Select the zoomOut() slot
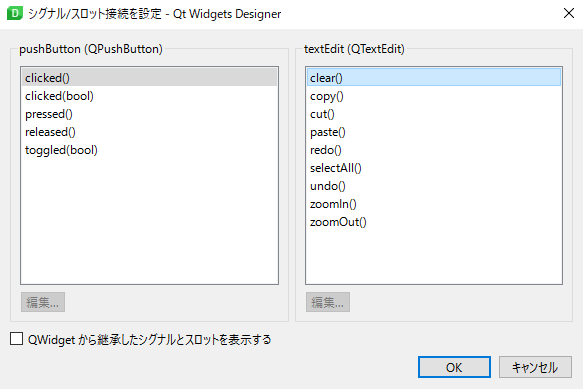The width and height of the screenshot is (583, 389). click(434, 222)
